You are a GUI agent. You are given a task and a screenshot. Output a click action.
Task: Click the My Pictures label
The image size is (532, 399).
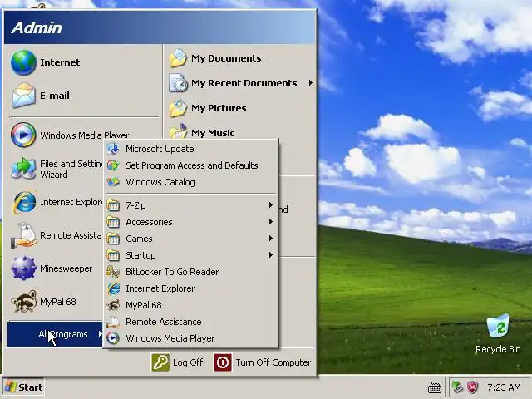(219, 108)
